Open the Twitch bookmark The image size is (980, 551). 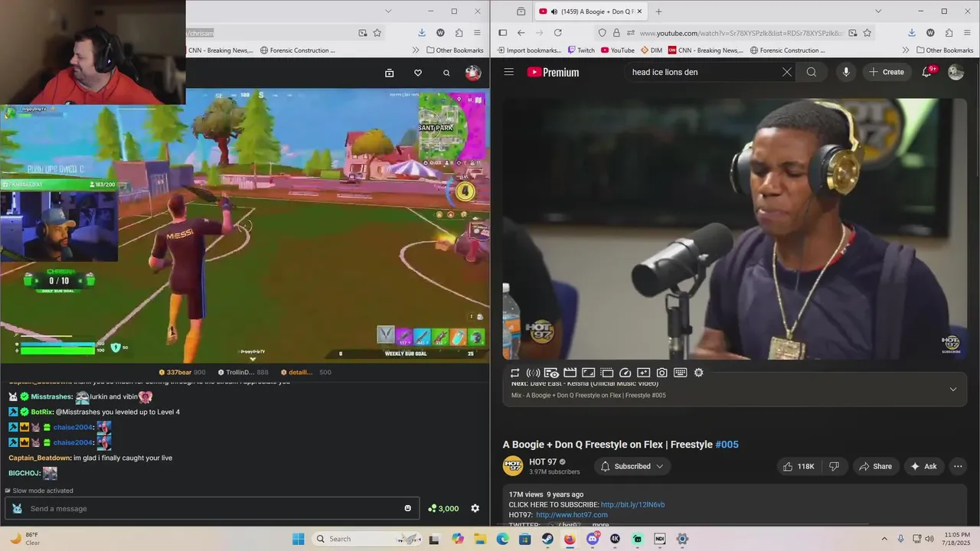pyautogui.click(x=581, y=51)
